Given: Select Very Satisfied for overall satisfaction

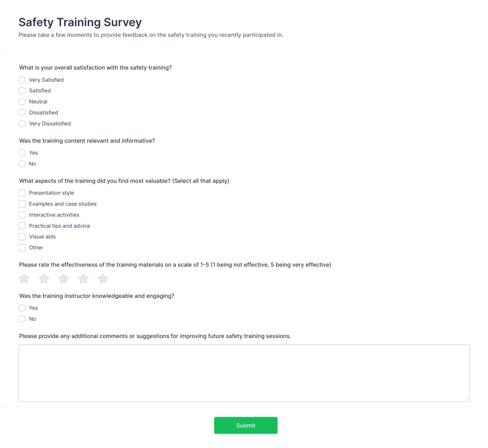Looking at the screenshot, I should (x=22, y=80).
